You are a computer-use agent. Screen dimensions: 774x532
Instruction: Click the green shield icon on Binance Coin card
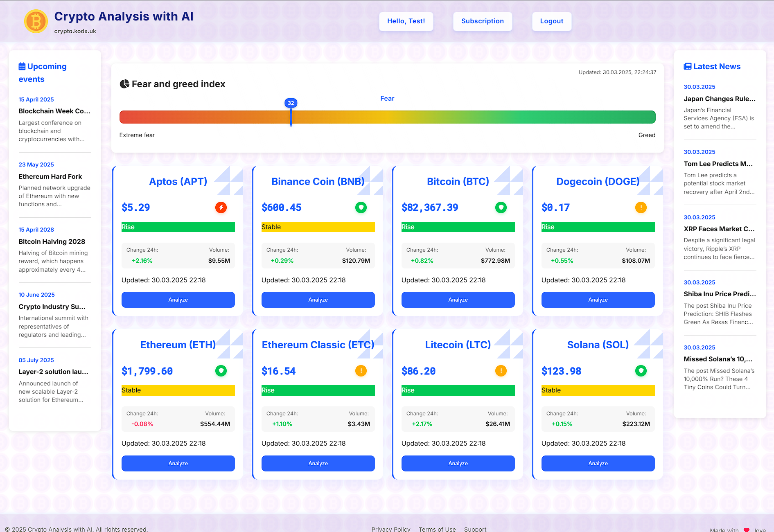tap(361, 207)
